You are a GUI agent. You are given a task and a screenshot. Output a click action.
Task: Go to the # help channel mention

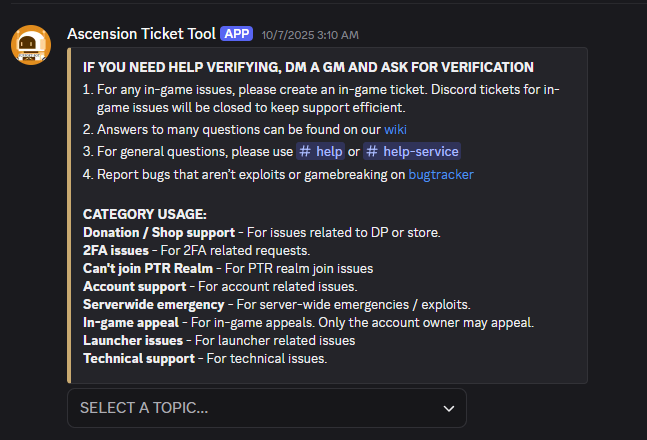[320, 151]
